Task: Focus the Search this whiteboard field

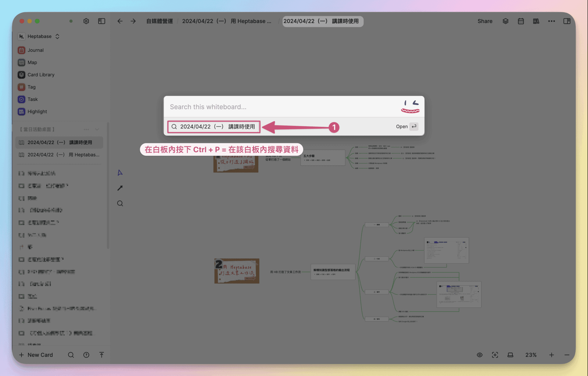Action: pos(282,107)
